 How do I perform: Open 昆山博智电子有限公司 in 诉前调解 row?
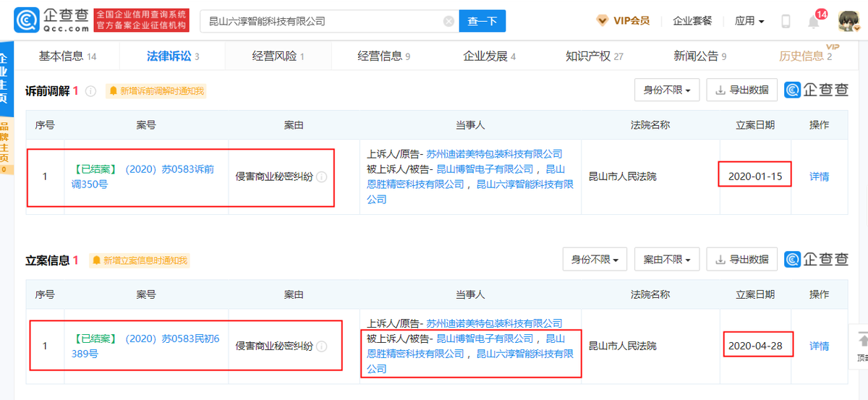coord(485,169)
